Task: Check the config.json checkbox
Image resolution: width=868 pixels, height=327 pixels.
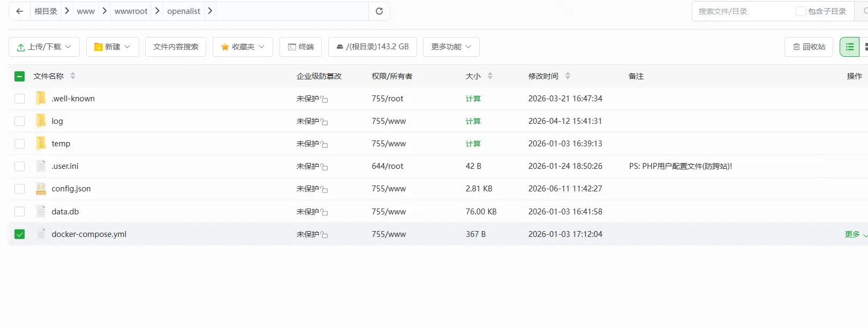Action: click(x=20, y=189)
